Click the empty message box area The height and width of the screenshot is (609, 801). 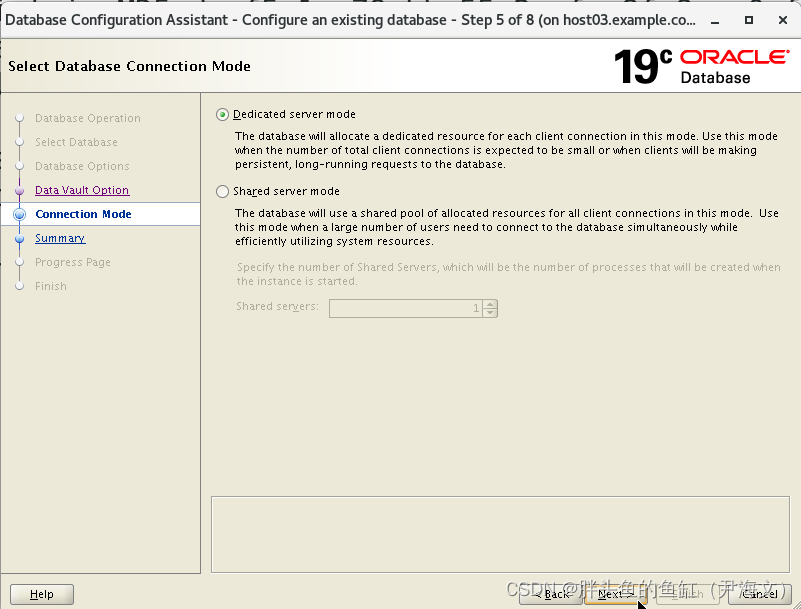tap(500, 534)
